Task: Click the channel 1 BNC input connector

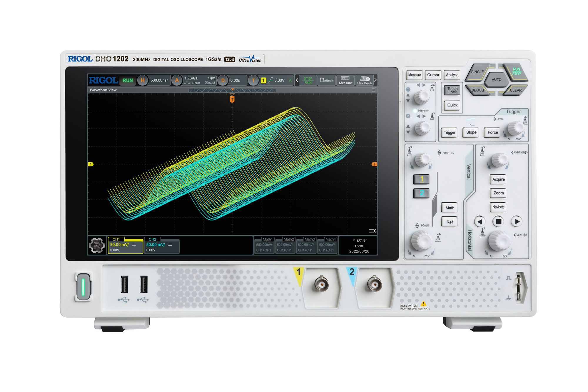Action: point(321,284)
